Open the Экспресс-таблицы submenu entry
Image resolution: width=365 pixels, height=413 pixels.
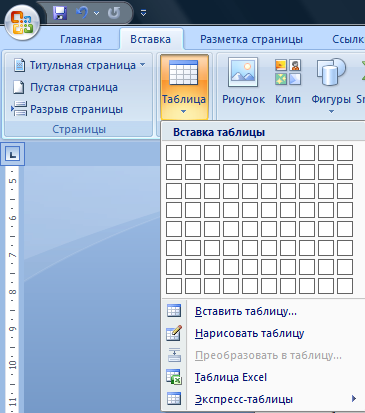tap(262, 399)
